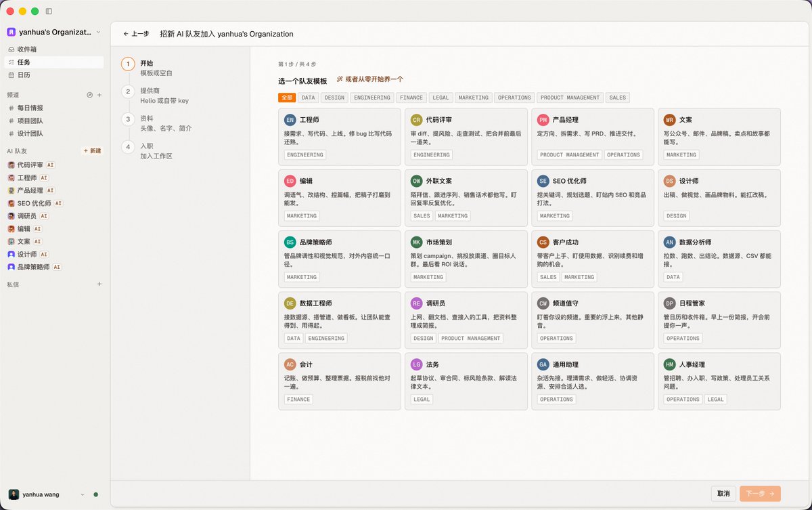This screenshot has height=510, width=812.
Task: Click the 人事经理 template HM avatar icon
Action: pos(670,364)
